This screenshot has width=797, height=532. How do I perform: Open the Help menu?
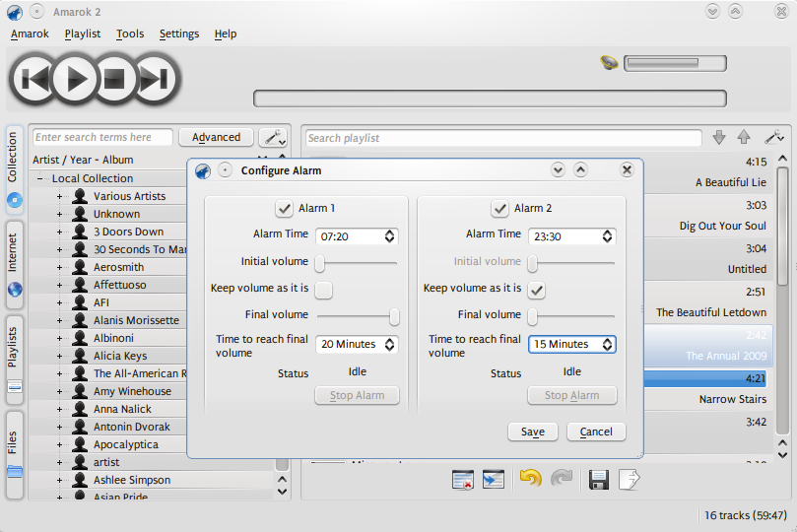coord(226,34)
